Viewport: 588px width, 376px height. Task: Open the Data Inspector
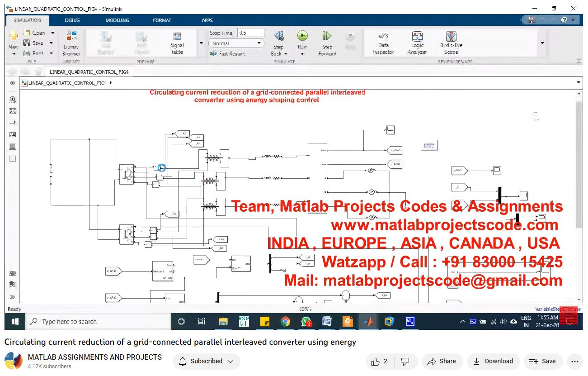[383, 43]
